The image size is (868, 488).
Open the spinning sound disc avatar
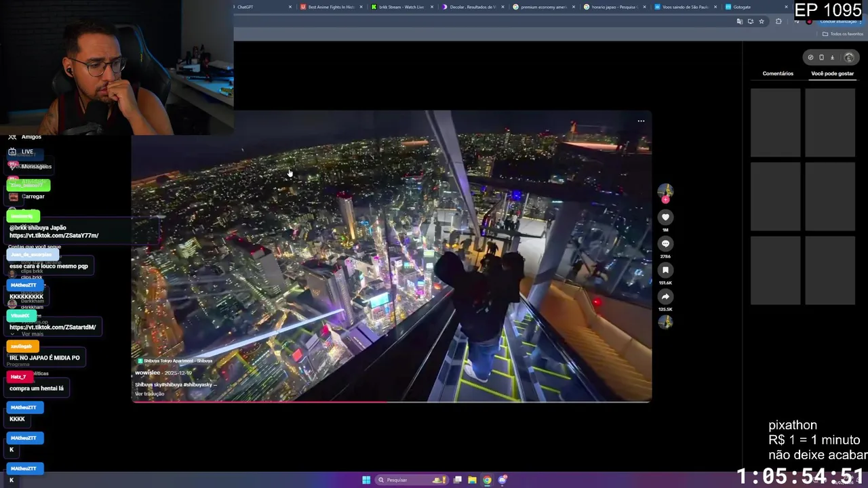(x=665, y=323)
